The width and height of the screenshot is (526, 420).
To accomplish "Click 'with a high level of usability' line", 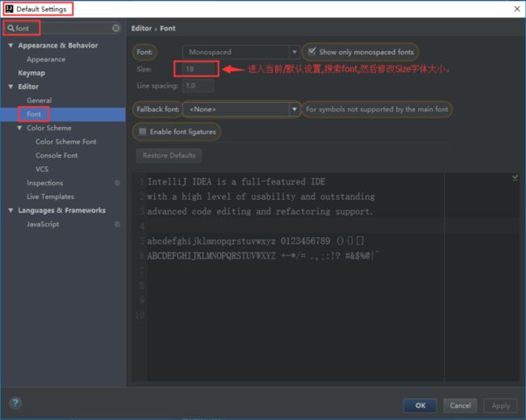I will 261,197.
